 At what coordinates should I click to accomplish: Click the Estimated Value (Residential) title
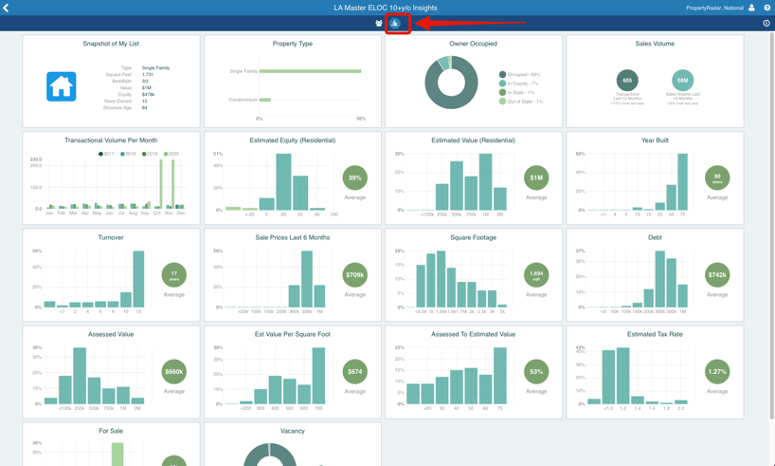click(x=473, y=140)
